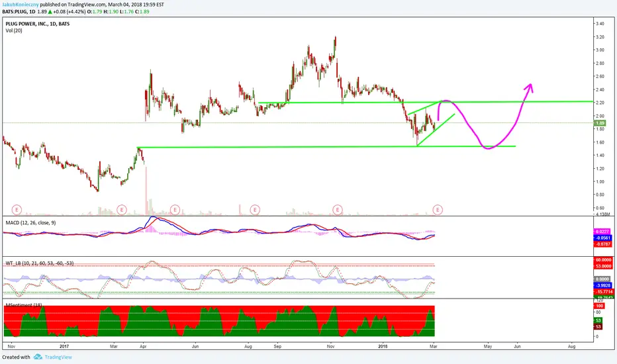Click the L:1.76 low value in header
This screenshot has width=617, height=364.
(126, 12)
